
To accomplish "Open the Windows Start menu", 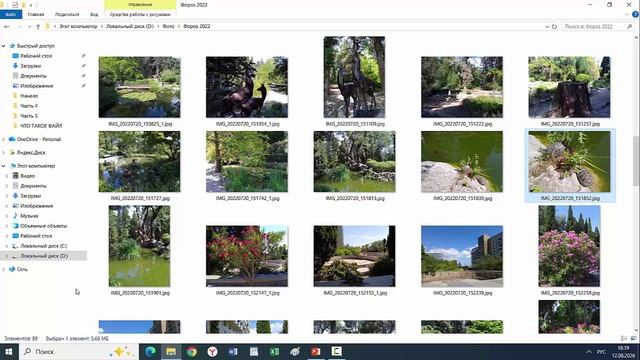I will (9, 351).
